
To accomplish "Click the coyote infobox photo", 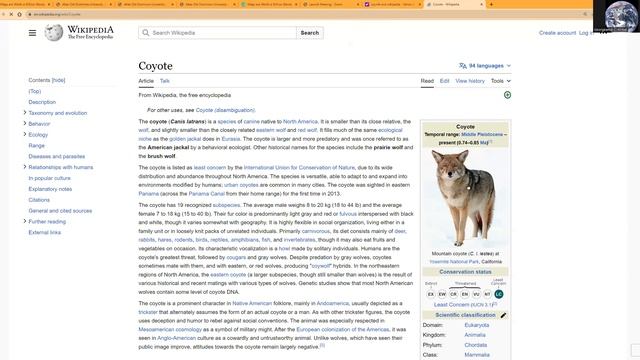I will pyautogui.click(x=465, y=198).
